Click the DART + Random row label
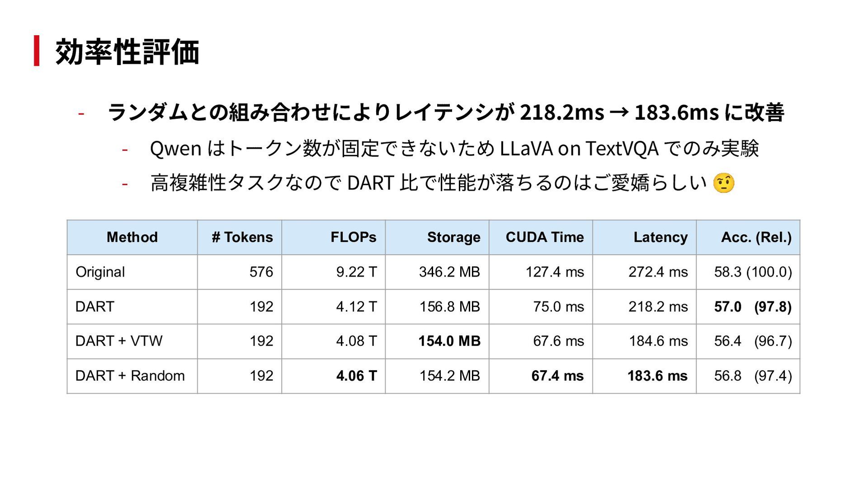 click(x=130, y=376)
